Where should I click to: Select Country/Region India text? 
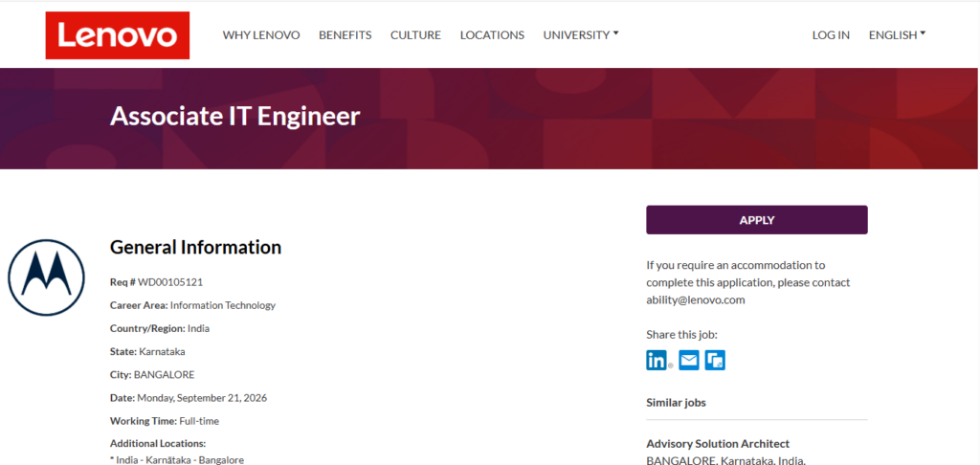pos(160,328)
